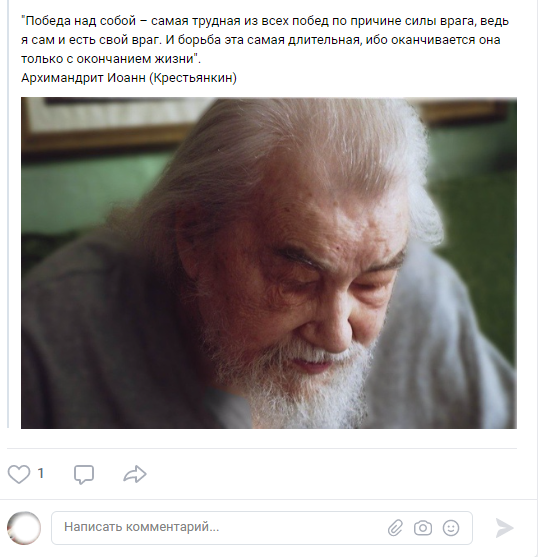Share the post using the arrow icon
Viewport: 538px width, 557px height.
tap(135, 474)
